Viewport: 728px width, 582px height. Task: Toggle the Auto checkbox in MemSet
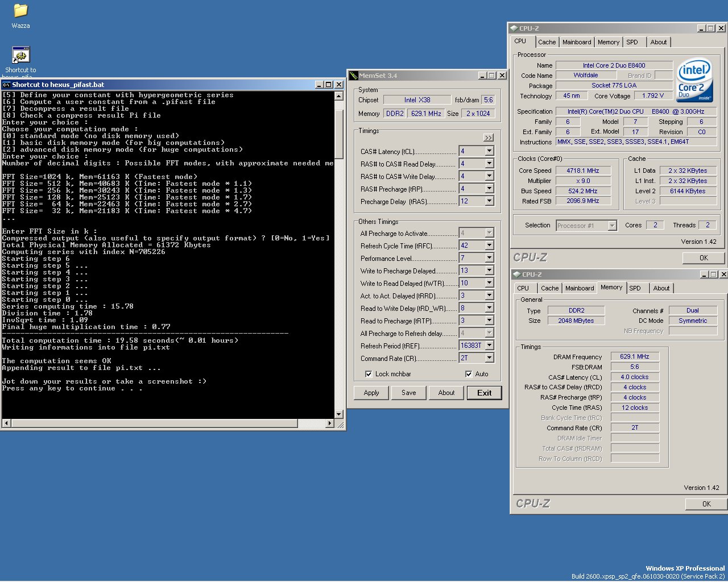point(469,374)
